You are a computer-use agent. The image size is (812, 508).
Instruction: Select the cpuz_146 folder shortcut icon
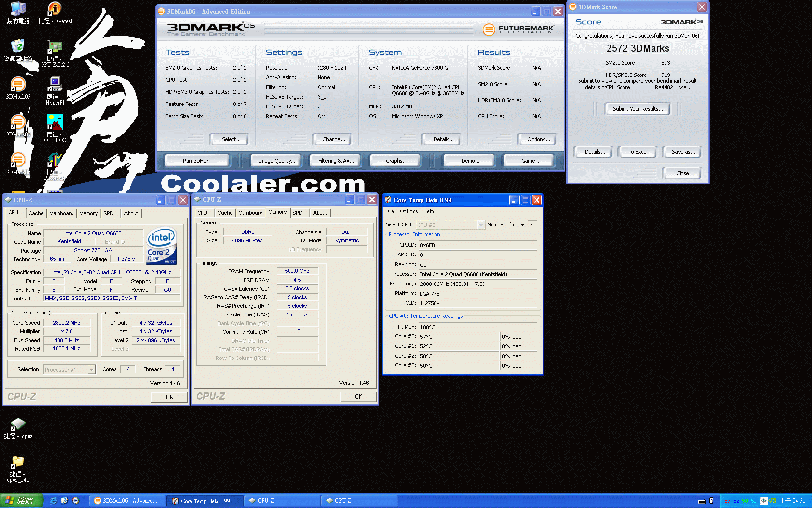coord(18,469)
